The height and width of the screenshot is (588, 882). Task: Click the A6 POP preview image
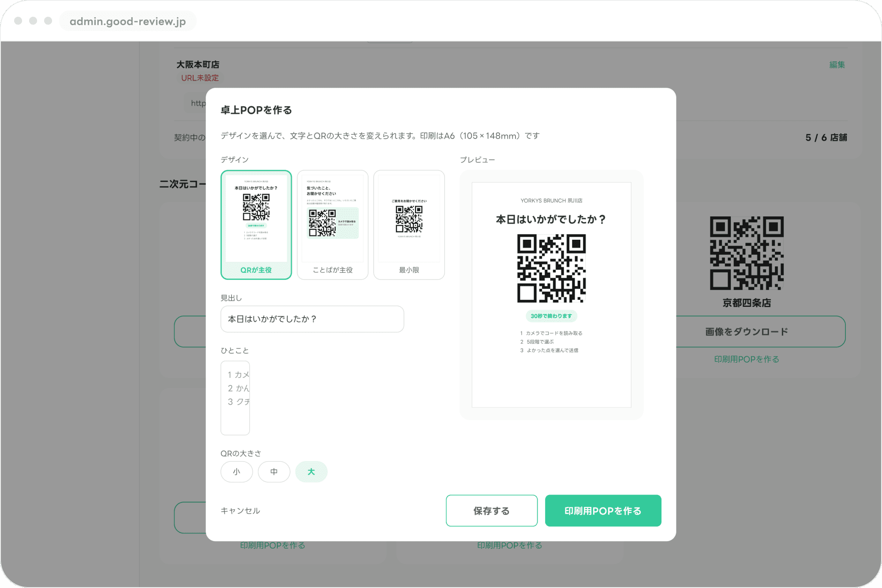click(x=552, y=295)
